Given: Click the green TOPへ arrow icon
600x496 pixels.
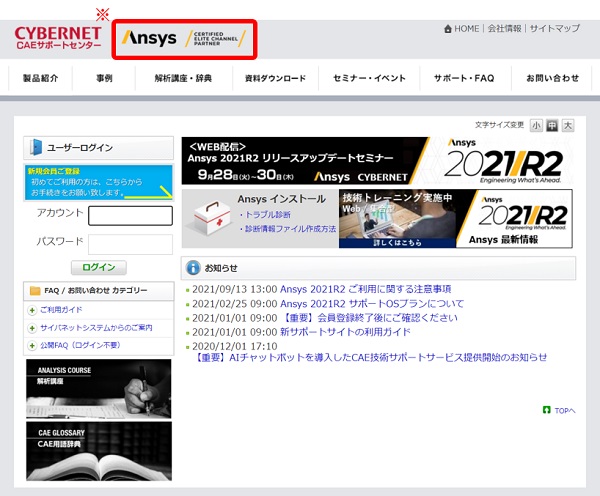Looking at the screenshot, I should point(546,410).
